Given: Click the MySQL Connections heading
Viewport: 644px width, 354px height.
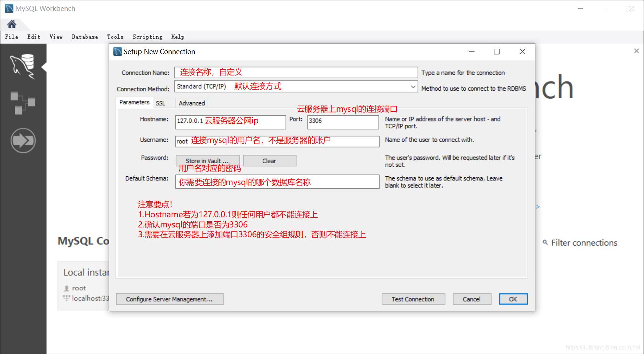Looking at the screenshot, I should [83, 241].
